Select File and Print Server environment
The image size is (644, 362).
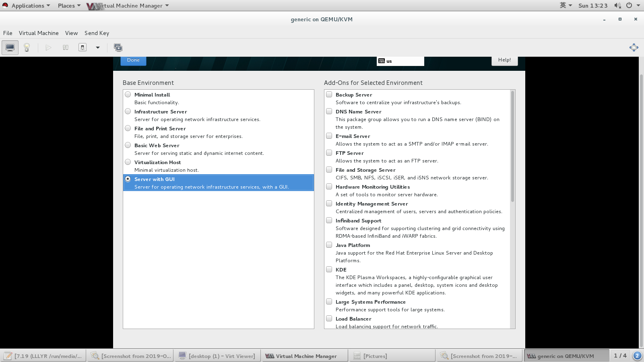tap(128, 128)
